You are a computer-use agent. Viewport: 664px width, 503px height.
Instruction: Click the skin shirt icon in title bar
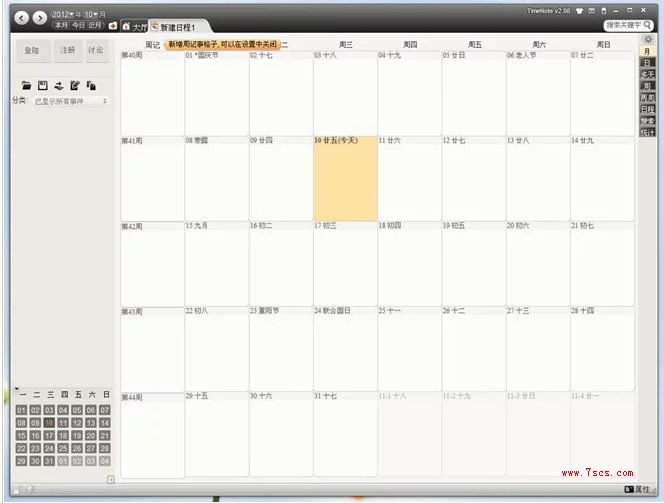(579, 11)
